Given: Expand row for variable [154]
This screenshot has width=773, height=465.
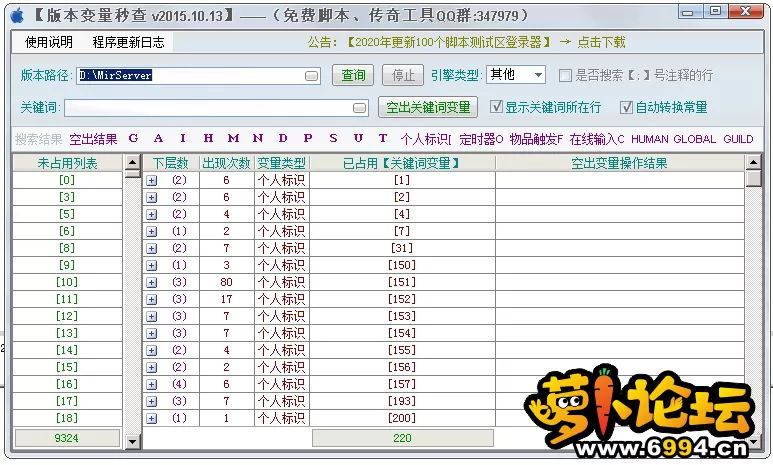Looking at the screenshot, I should pyautogui.click(x=152, y=334).
